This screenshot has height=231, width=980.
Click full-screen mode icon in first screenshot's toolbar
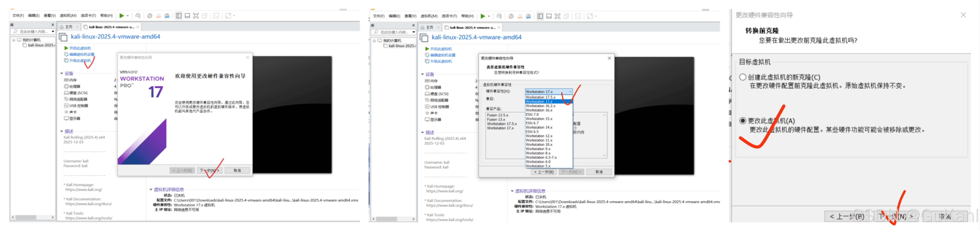point(196,16)
